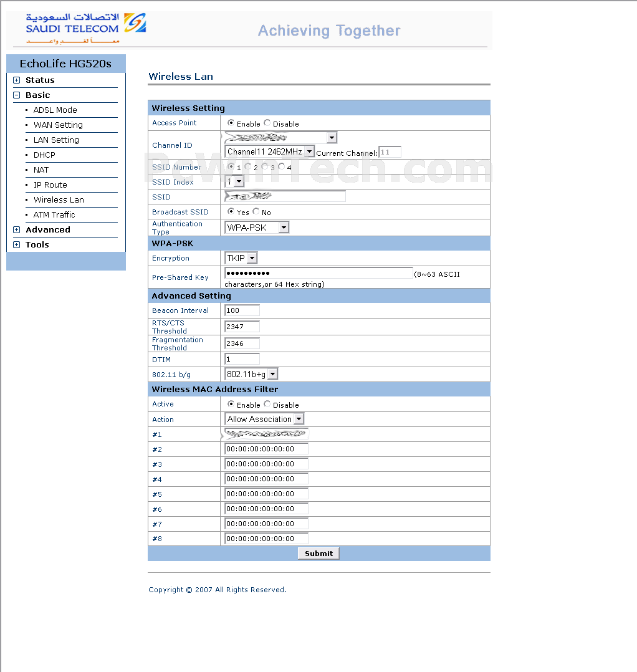This screenshot has width=637, height=672.
Task: Click the Current Channel field
Action: [x=390, y=152]
